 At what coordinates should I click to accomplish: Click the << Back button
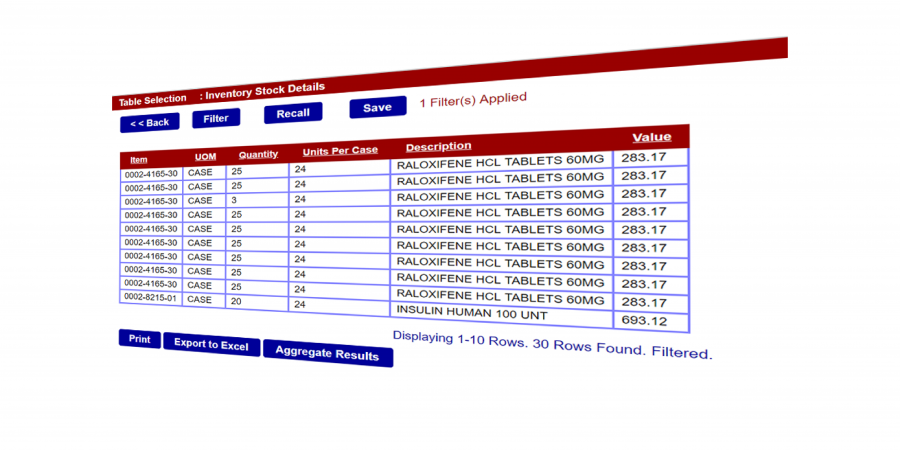click(x=149, y=122)
